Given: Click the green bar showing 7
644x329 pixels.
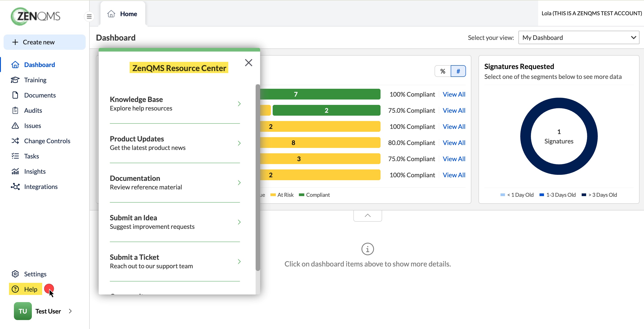Looking at the screenshot, I should (320, 94).
